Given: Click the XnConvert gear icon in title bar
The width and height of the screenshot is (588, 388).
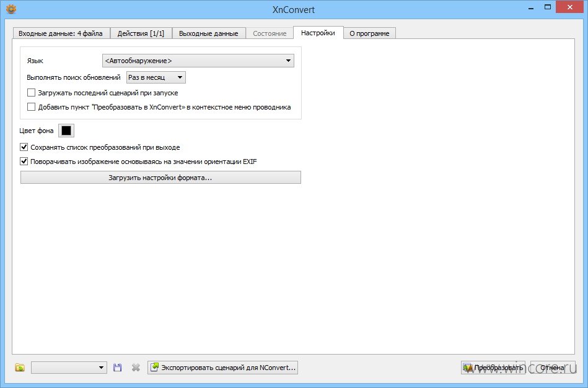Looking at the screenshot, I should pyautogui.click(x=11, y=9).
